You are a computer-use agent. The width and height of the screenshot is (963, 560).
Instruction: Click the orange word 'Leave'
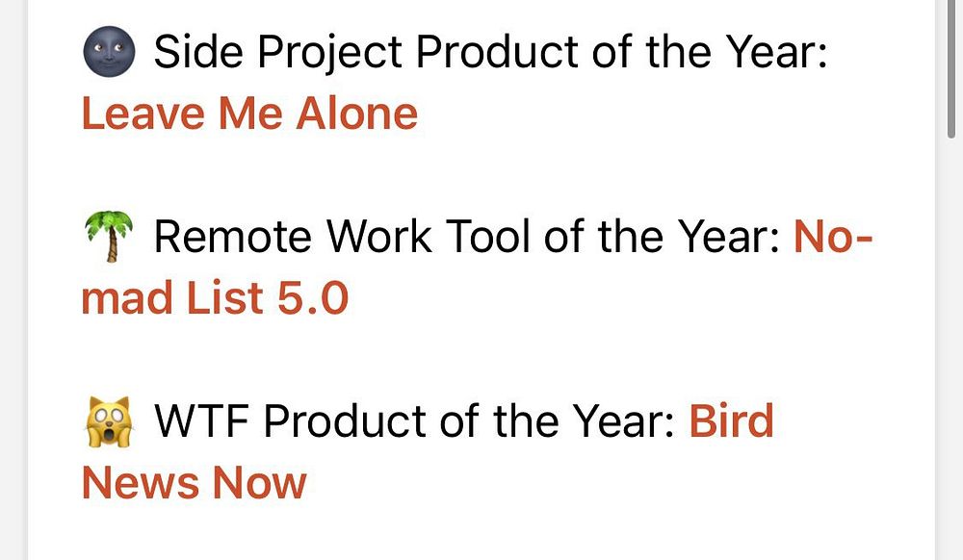pos(143,114)
